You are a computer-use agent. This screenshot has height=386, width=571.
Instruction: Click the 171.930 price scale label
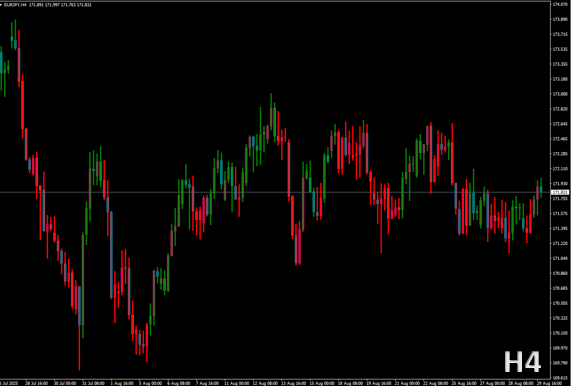560,184
